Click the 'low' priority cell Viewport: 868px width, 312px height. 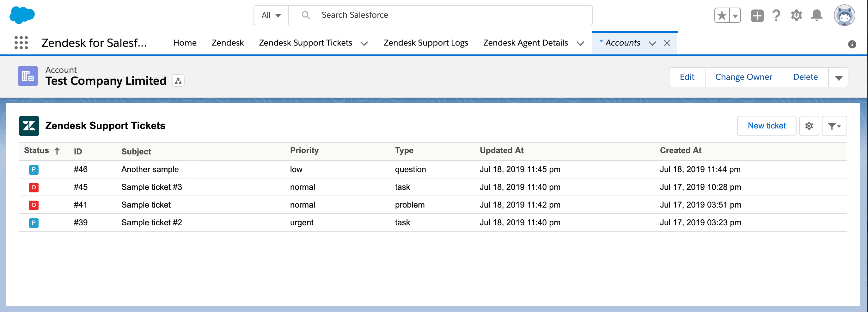[x=296, y=169]
